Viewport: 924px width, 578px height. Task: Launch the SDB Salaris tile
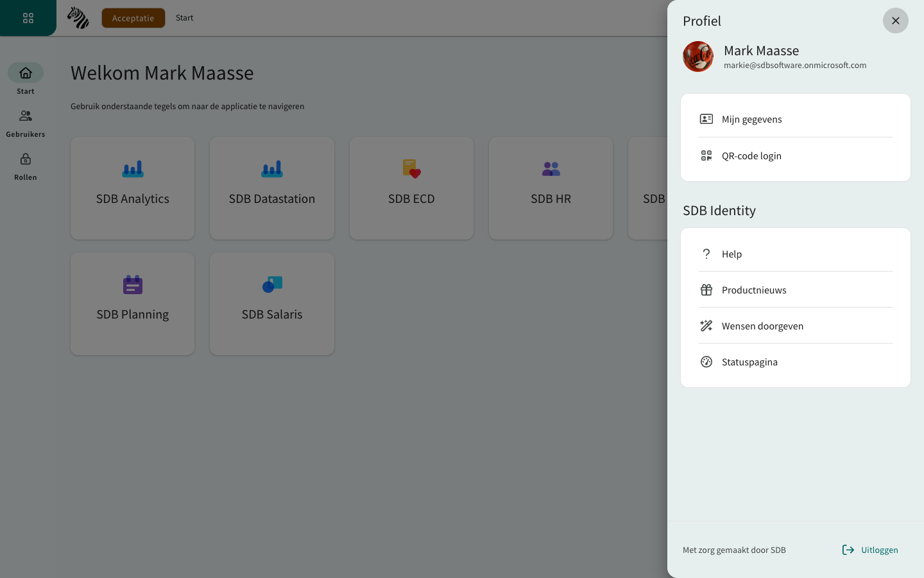coord(272,304)
